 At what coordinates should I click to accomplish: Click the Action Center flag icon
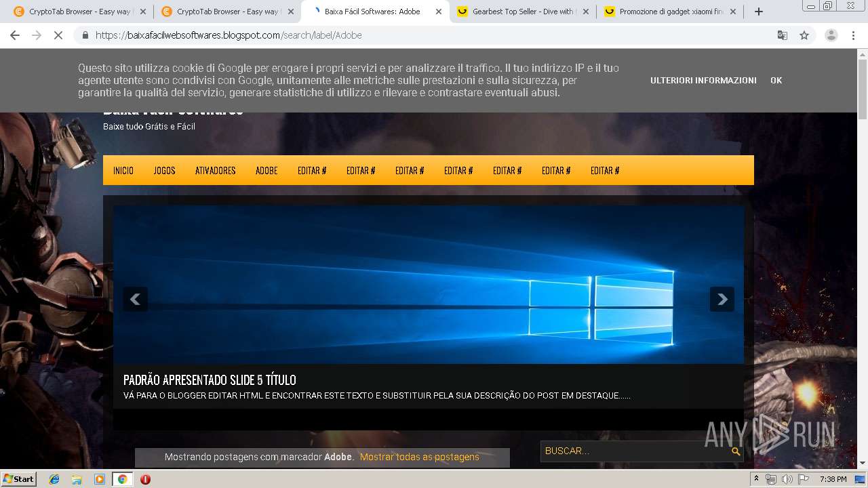tap(804, 479)
